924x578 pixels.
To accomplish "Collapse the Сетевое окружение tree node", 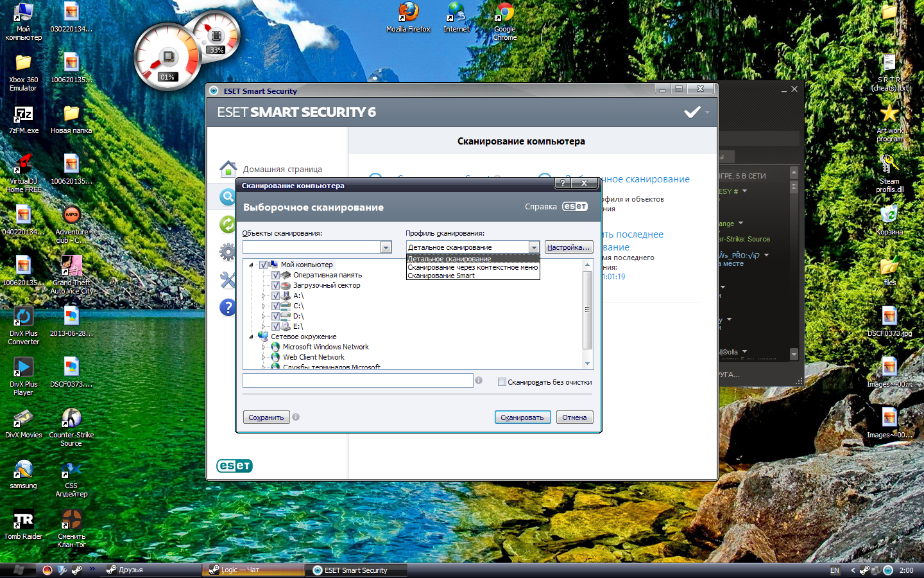I will [x=252, y=337].
